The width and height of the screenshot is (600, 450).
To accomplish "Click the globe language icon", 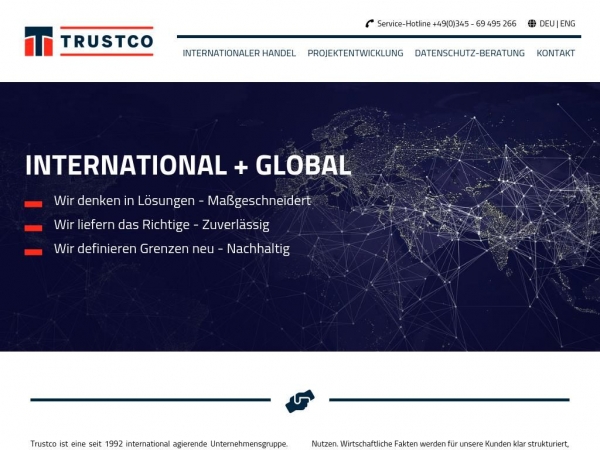I will click(x=532, y=23).
